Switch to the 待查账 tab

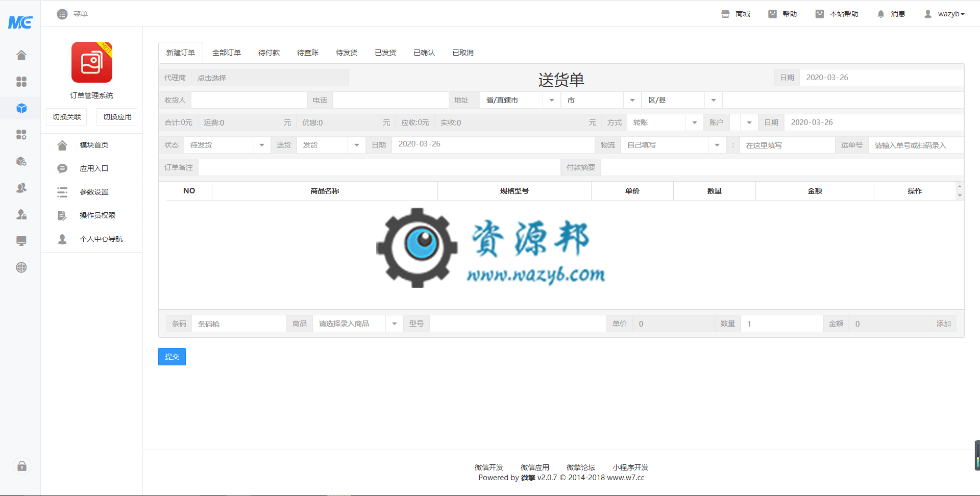pos(308,53)
